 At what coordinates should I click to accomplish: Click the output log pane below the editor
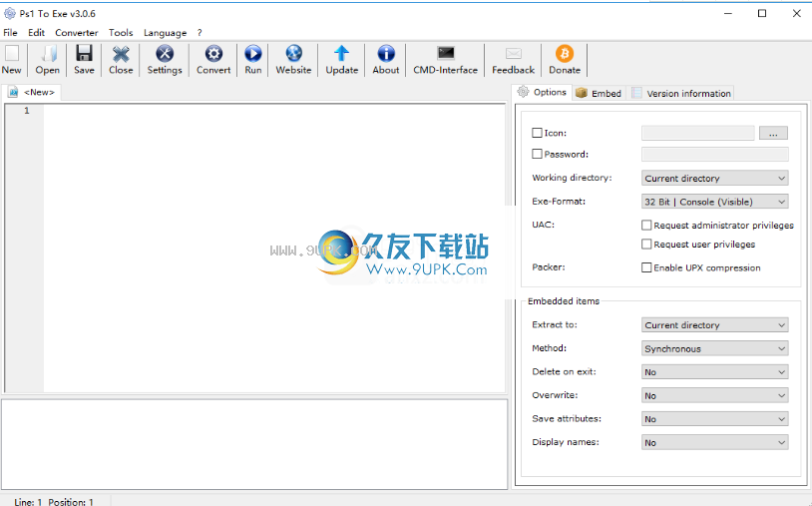point(254,444)
